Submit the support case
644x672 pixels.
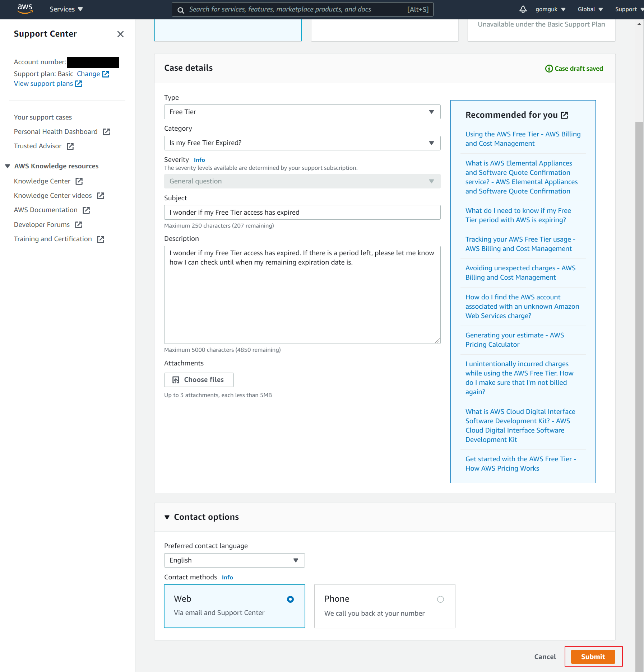point(593,657)
